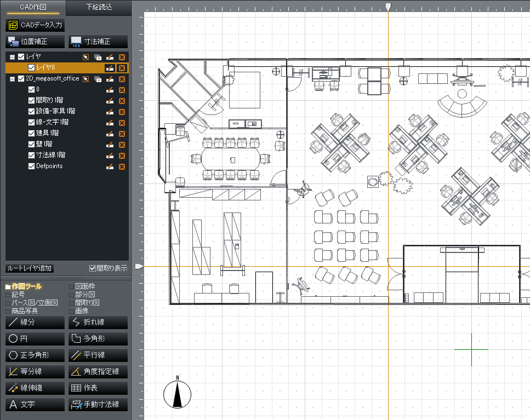The image size is (530, 420).
Task: Collapse the 2D_megasoft_office layer group
Action: point(12,79)
